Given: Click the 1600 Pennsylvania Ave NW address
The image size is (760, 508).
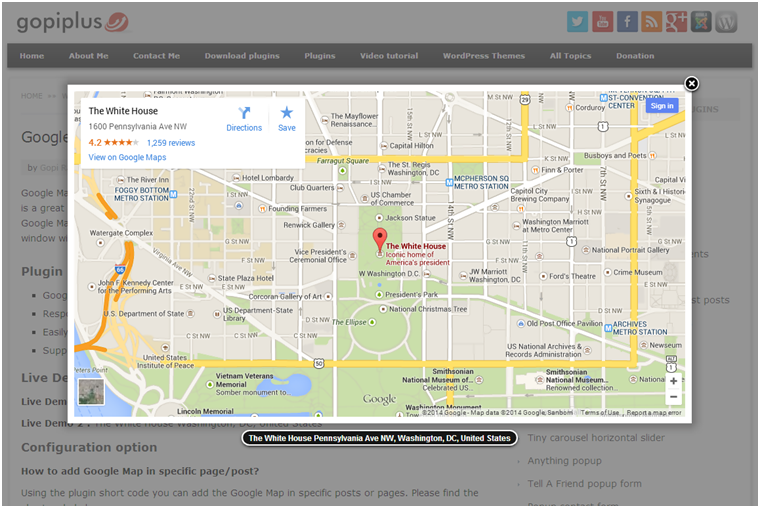Looking at the screenshot, I should (x=138, y=127).
